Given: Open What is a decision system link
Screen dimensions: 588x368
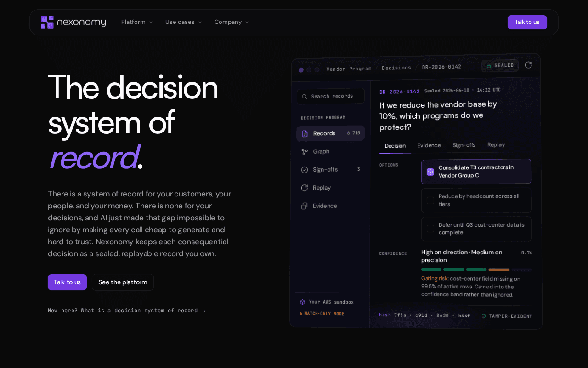Looking at the screenshot, I should tap(127, 310).
